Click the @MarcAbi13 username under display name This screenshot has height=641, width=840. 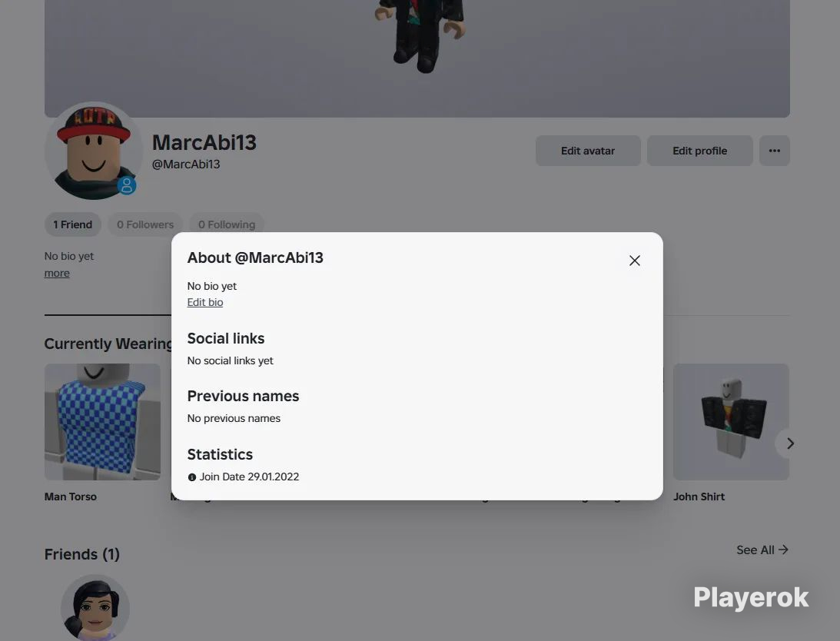pyautogui.click(x=186, y=164)
